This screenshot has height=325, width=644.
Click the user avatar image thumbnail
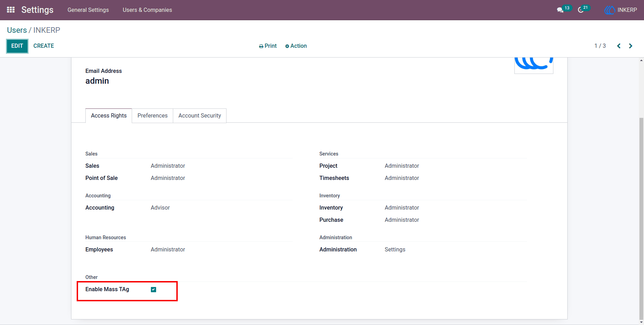coord(534,65)
